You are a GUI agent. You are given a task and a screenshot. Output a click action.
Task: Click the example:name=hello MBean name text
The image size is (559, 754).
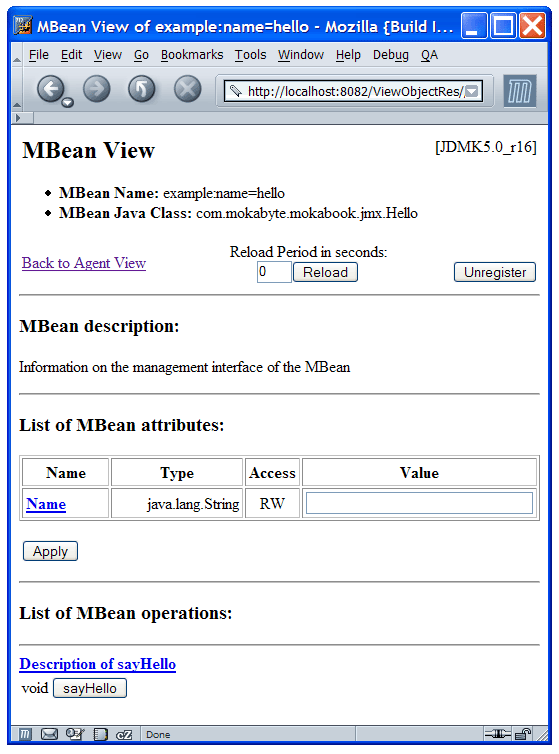tap(224, 193)
